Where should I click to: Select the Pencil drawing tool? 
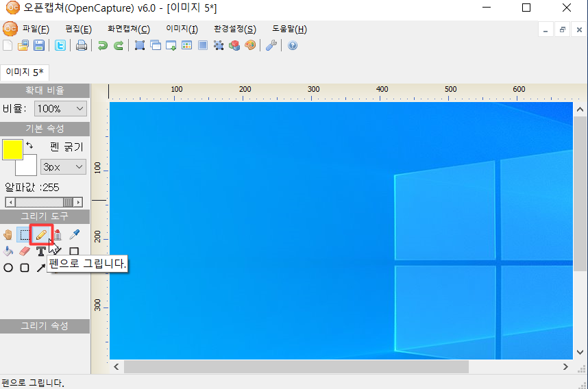click(x=41, y=235)
